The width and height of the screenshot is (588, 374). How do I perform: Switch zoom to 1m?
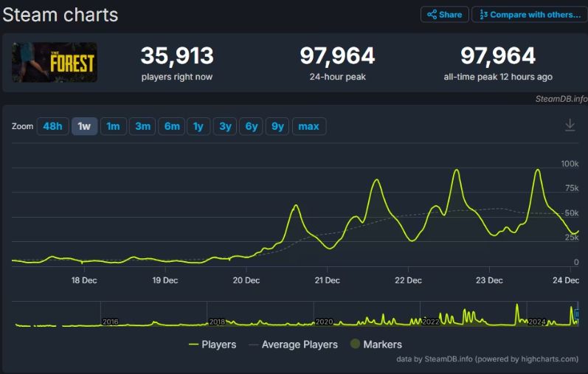(114, 126)
